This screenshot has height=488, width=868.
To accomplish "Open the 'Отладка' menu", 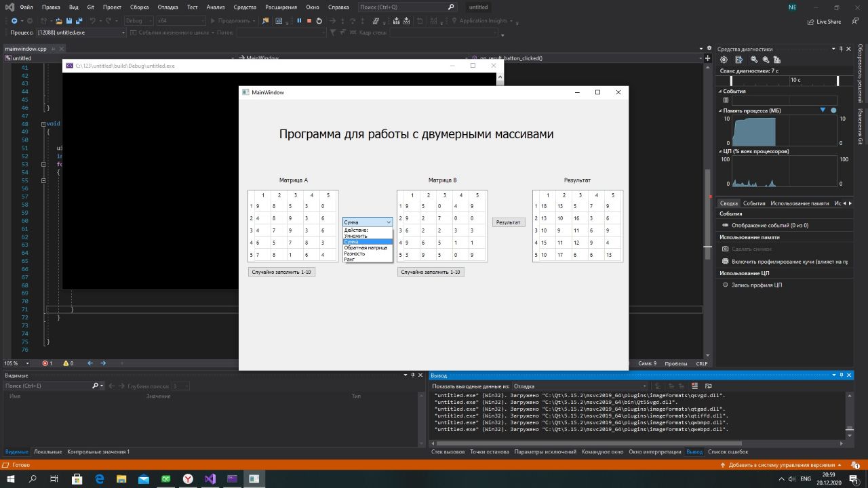I will 167,7.
